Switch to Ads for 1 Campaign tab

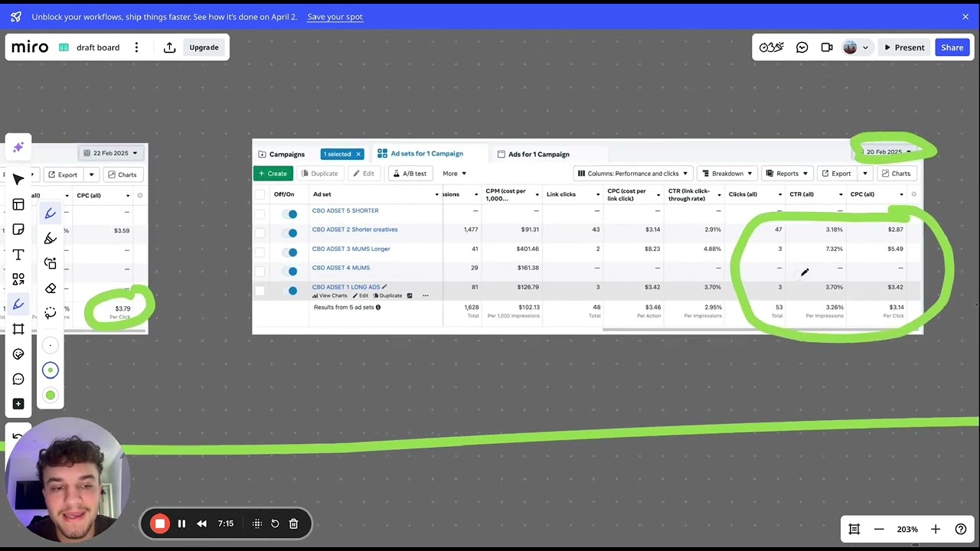tap(534, 154)
